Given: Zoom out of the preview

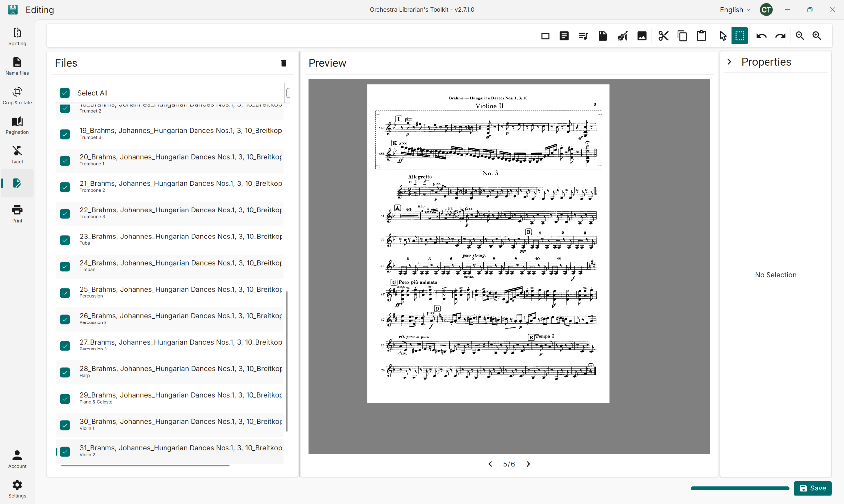Looking at the screenshot, I should (x=800, y=36).
